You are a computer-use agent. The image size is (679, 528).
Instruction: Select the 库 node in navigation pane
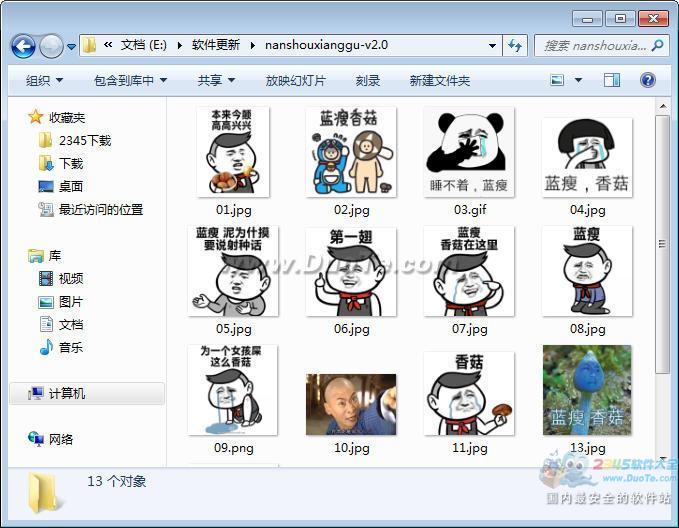(x=45, y=256)
